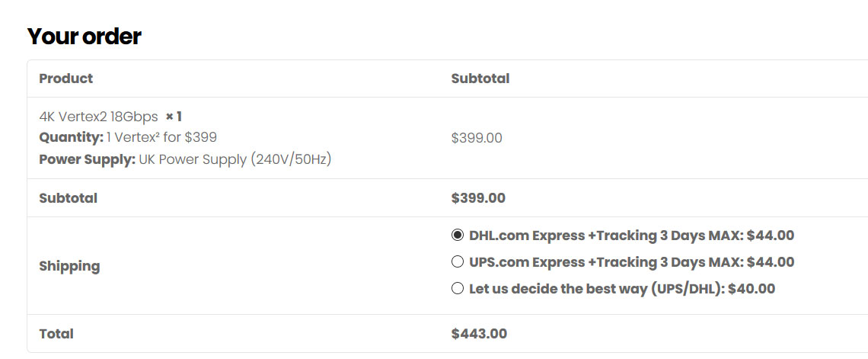Click the Total row label
Image resolution: width=868 pixels, height=359 pixels.
click(56, 334)
